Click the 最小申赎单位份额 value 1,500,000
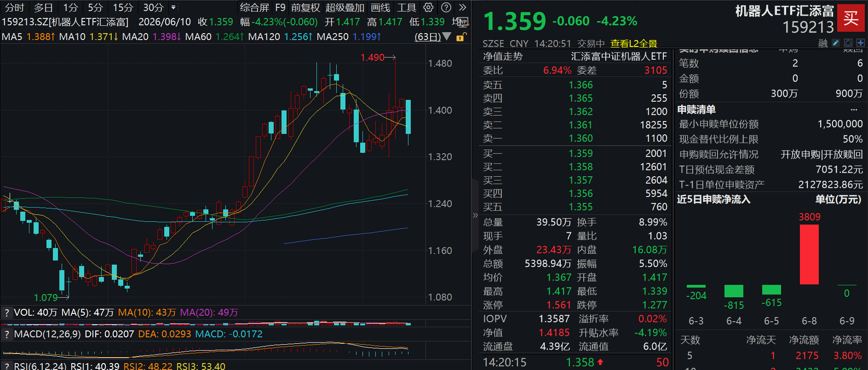 point(840,124)
